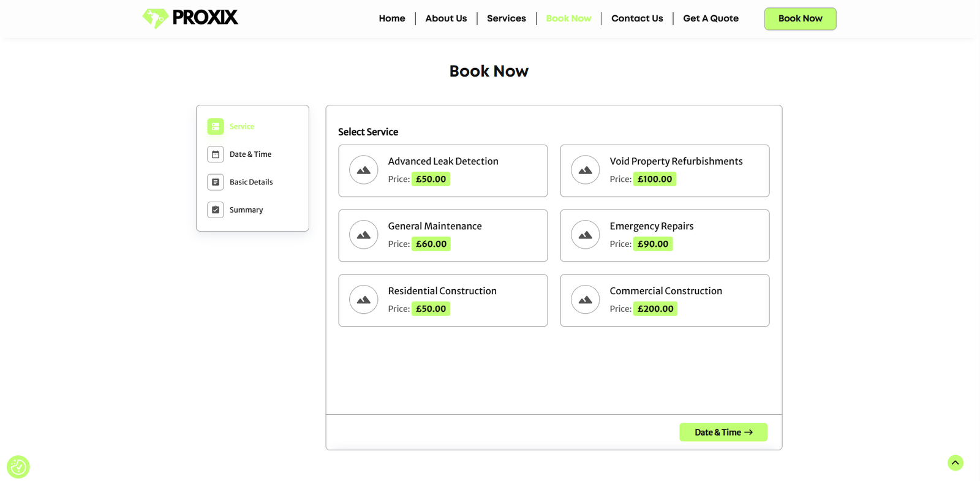Open the Contact Us page

click(637, 18)
